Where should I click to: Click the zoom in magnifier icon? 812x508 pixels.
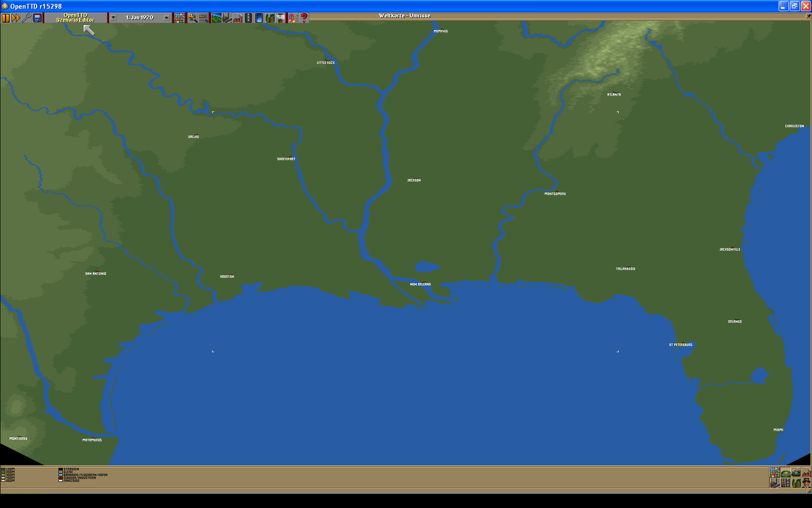[192, 18]
